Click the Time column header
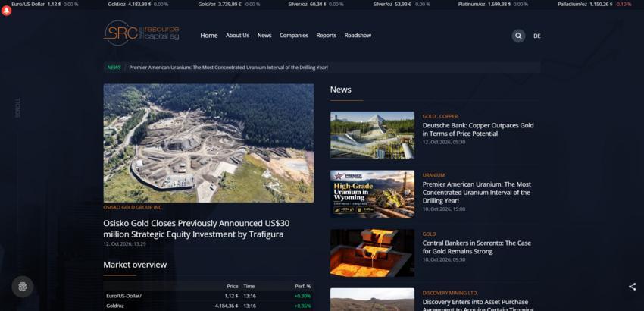 point(249,286)
